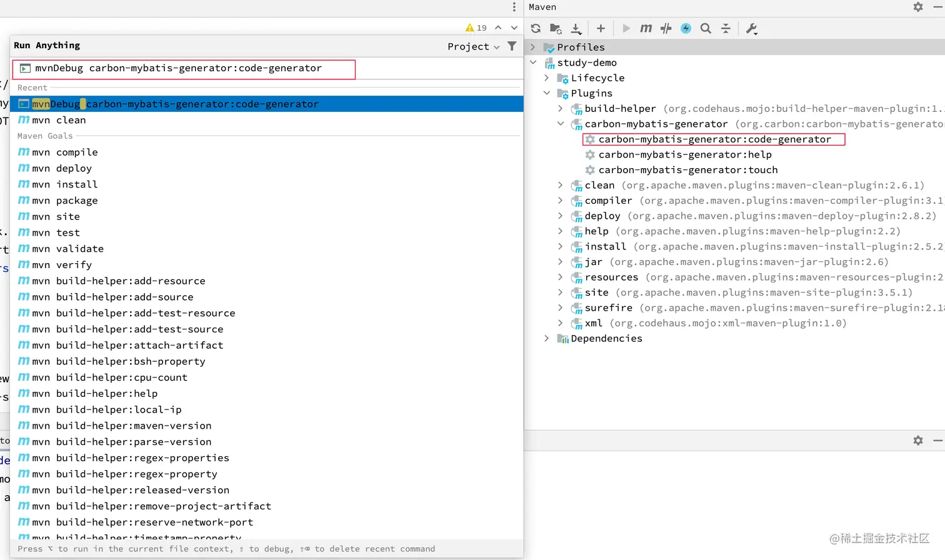This screenshot has width=945, height=560.
Task: Select mvn build-helper:cpu-count
Action: pyautogui.click(x=267, y=377)
